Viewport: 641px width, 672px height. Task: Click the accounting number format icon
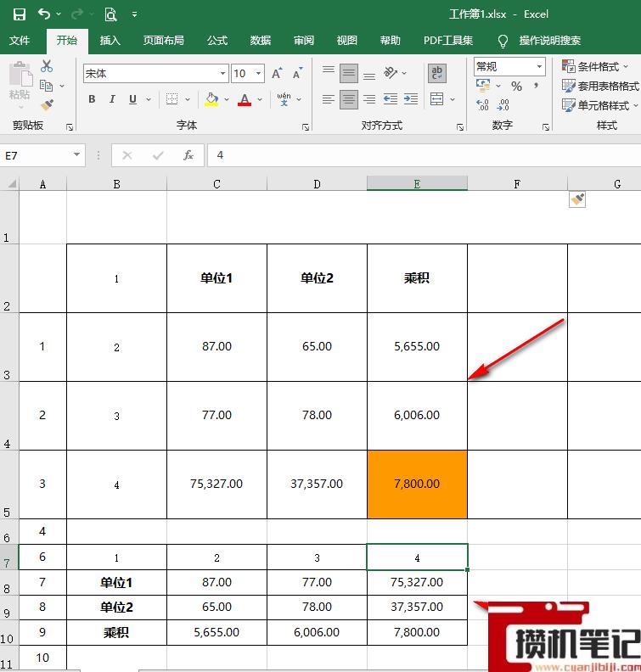(483, 86)
